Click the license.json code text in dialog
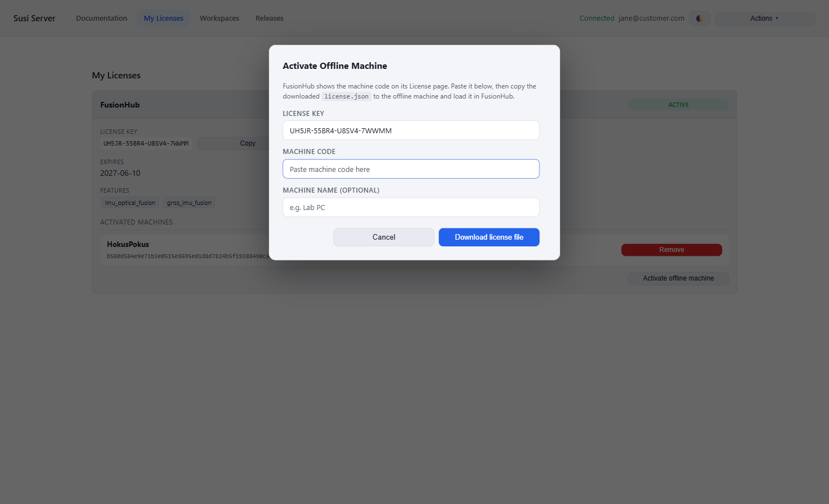 (346, 96)
